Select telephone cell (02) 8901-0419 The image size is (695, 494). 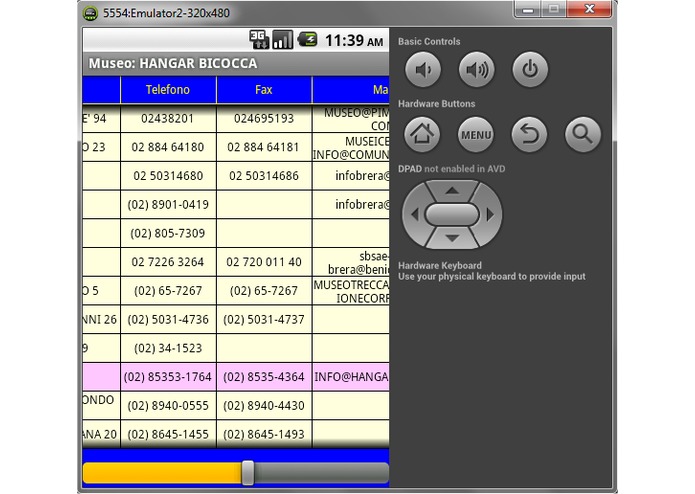point(168,205)
